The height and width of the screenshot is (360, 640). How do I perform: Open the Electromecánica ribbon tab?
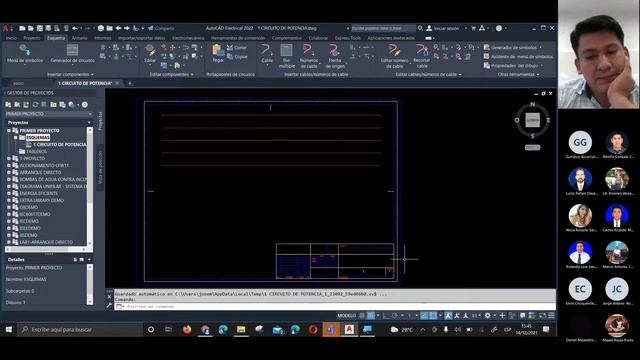pyautogui.click(x=188, y=38)
